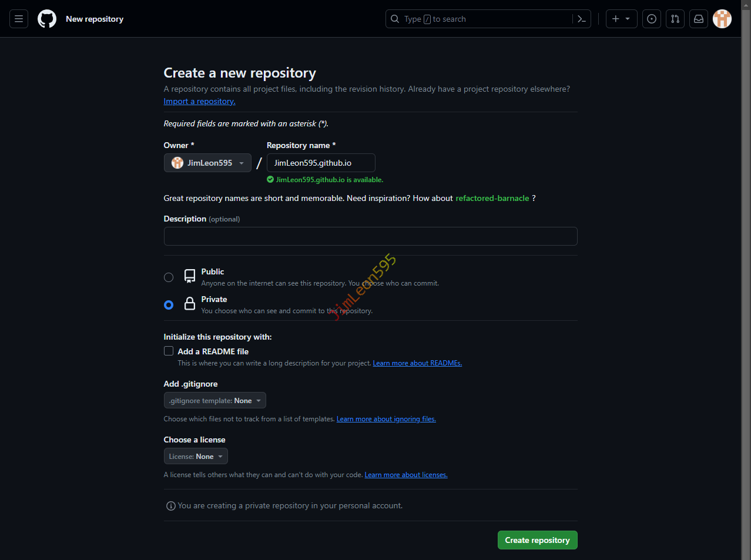Open the user profile avatar menu

[x=722, y=19]
